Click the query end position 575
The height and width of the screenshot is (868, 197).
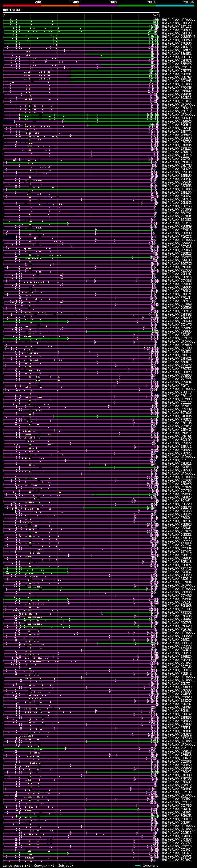pos(155,15)
